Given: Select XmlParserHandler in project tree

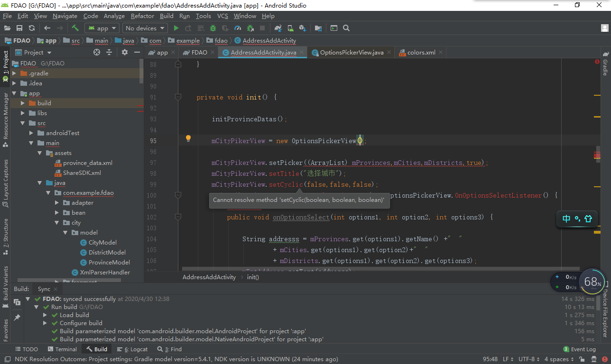Looking at the screenshot, I should pyautogui.click(x=101, y=273).
